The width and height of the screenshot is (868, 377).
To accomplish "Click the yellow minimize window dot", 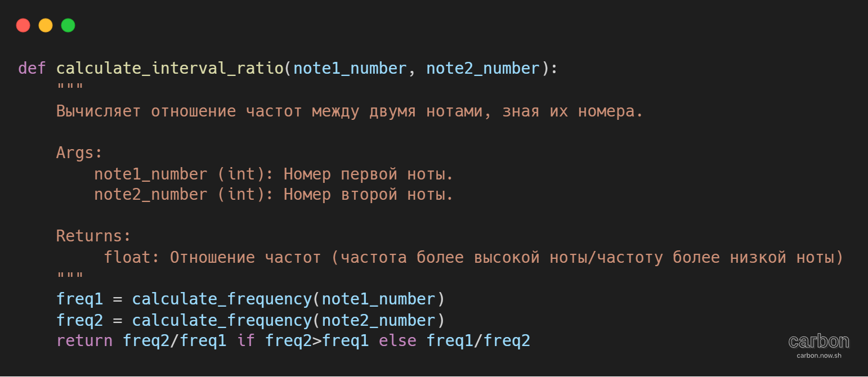I will (46, 25).
